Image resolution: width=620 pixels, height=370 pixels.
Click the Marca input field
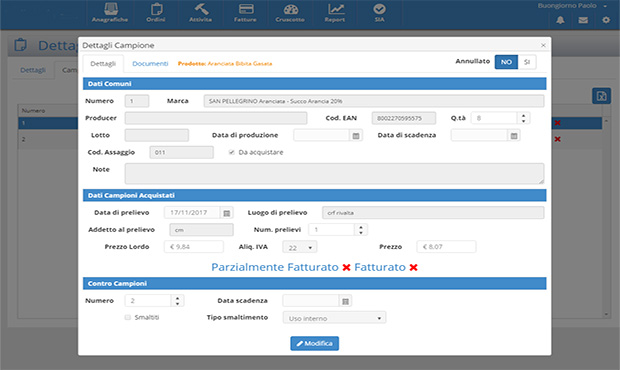pos(374,101)
